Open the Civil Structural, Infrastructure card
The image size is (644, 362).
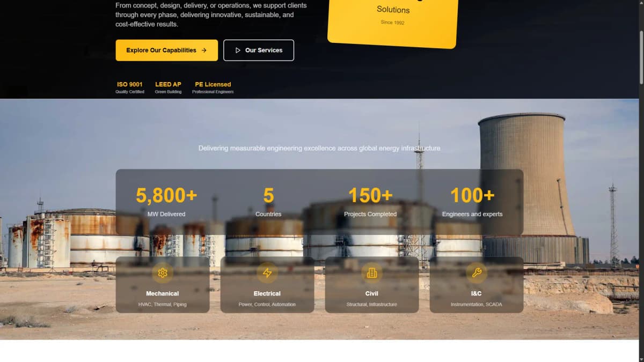[x=371, y=285]
